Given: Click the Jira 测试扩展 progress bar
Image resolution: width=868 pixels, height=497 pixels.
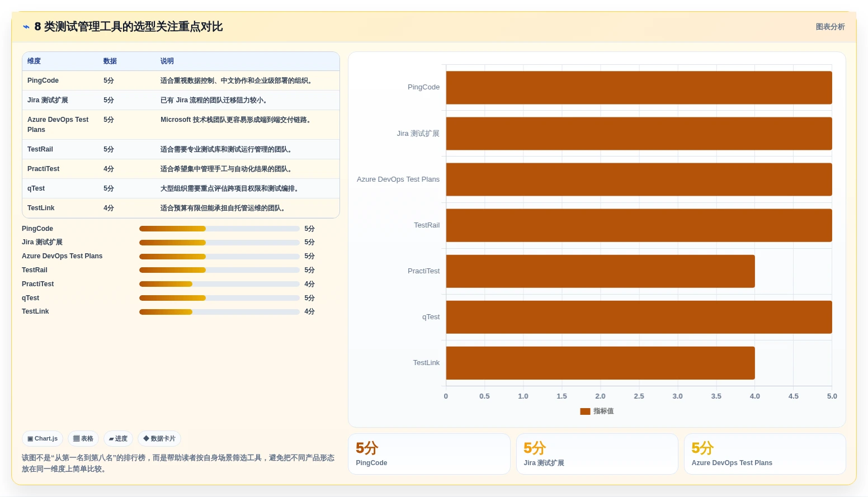Looking at the screenshot, I should point(219,243).
